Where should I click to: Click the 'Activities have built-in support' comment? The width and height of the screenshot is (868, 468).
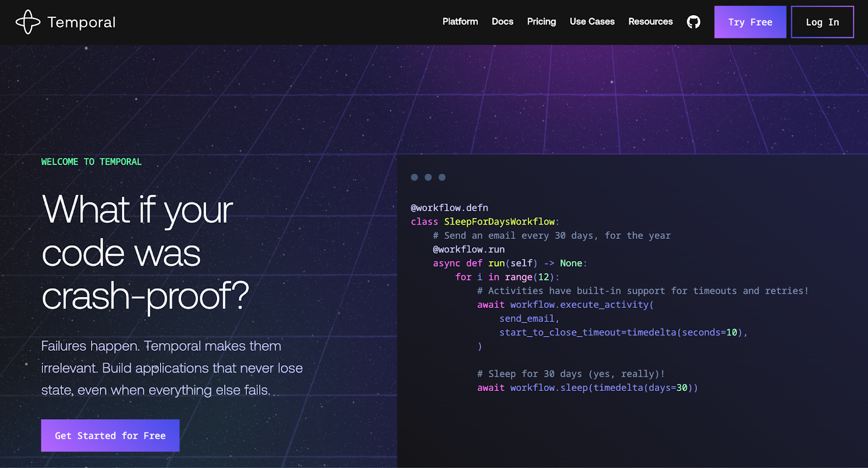(643, 291)
